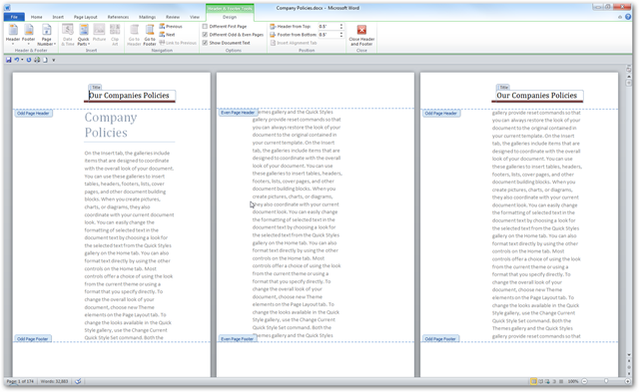The image size is (639, 392).
Task: Adjust Footer from Bottom spinner arrows
Action: pos(341,35)
